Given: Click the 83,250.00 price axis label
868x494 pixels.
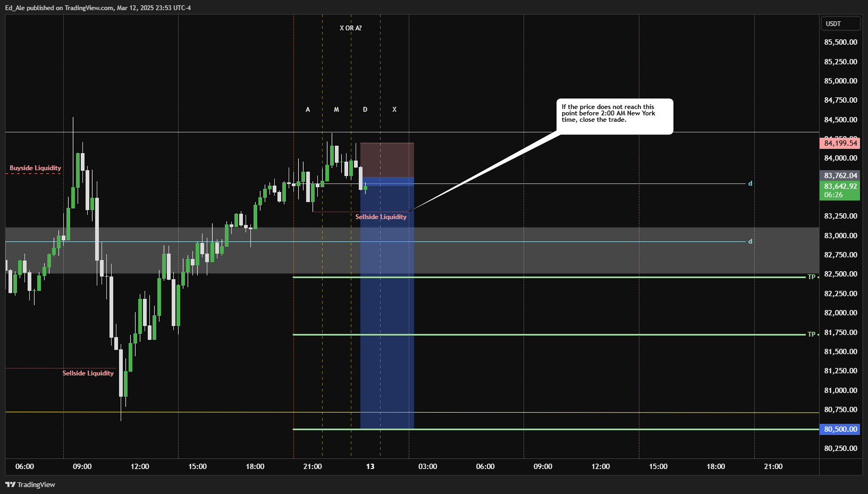Looking at the screenshot, I should coord(840,216).
